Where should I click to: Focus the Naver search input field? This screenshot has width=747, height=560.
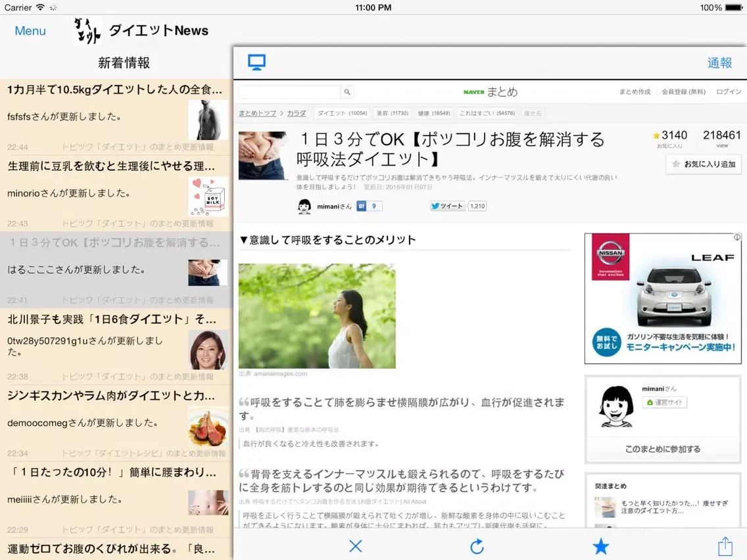(x=289, y=92)
